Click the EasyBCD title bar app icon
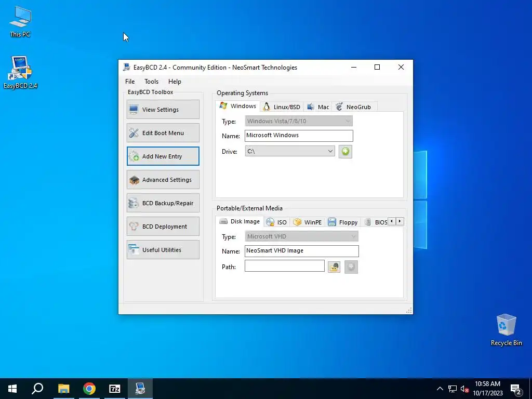 click(x=127, y=67)
